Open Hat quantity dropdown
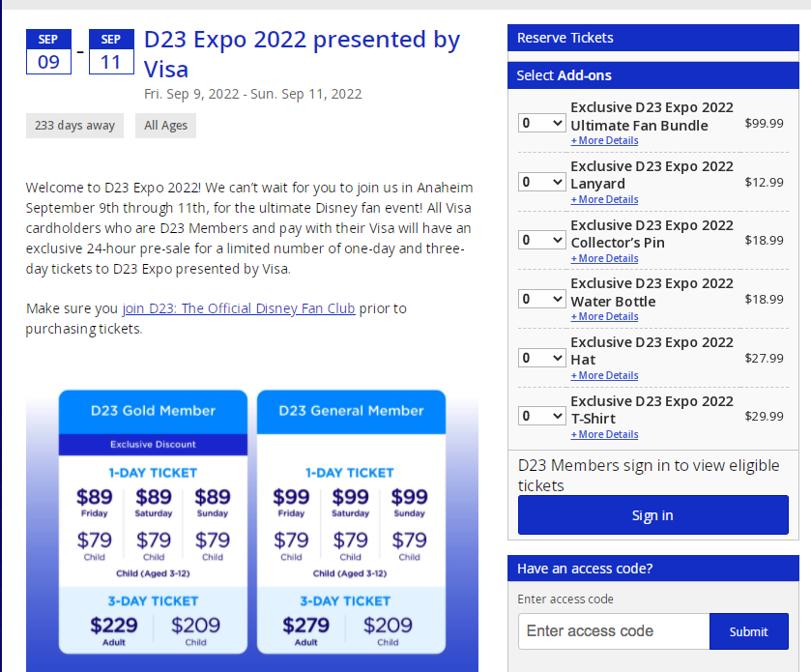Screen dimensions: 811x672 pos(541,358)
